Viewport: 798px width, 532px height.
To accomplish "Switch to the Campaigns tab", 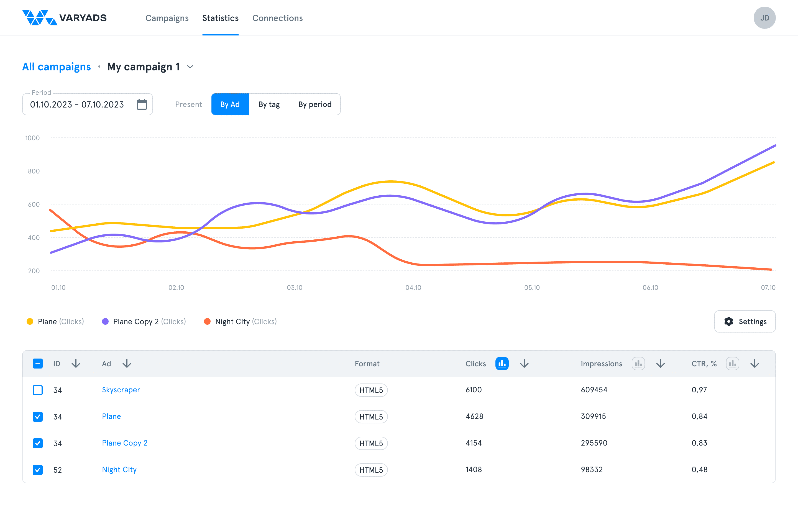I will [167, 18].
